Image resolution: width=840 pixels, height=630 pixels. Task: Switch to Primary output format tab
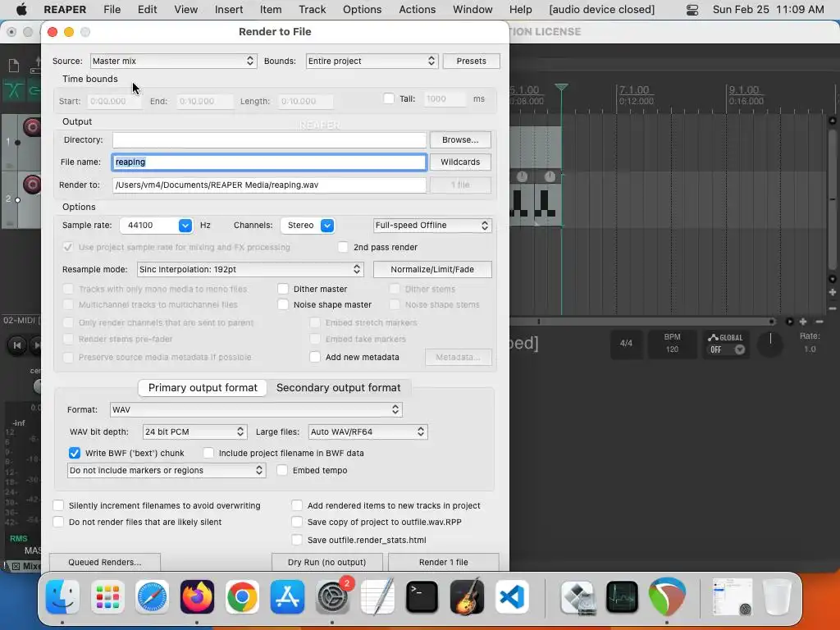(x=203, y=387)
